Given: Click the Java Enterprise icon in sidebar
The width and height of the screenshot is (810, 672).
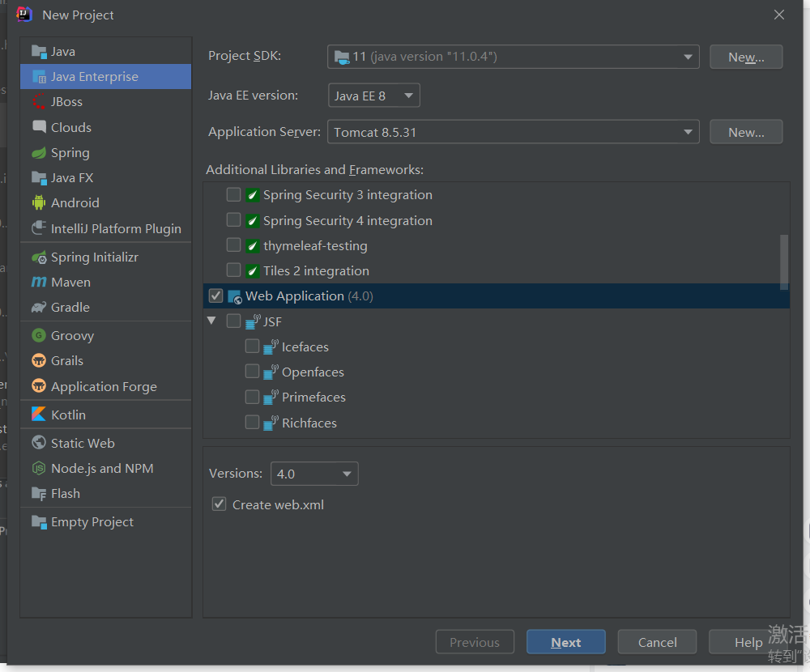Looking at the screenshot, I should click(39, 76).
